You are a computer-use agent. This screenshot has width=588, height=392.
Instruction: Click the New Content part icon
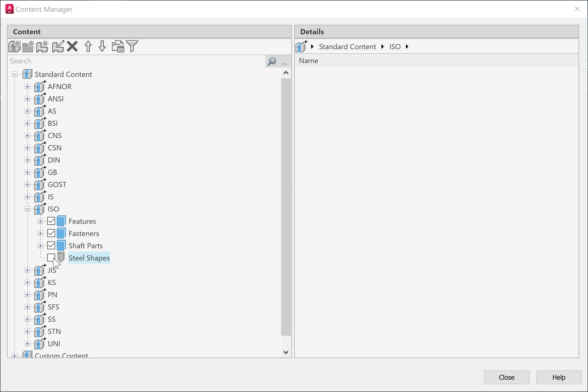(x=42, y=47)
